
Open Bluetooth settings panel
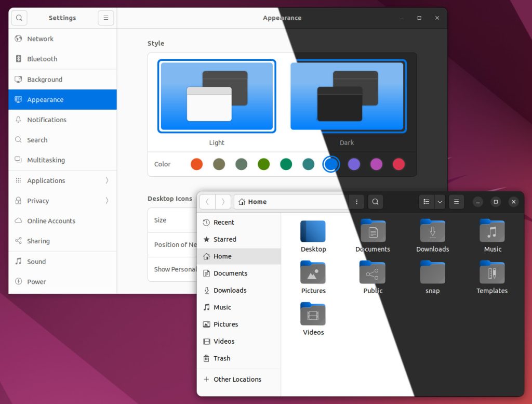42,59
